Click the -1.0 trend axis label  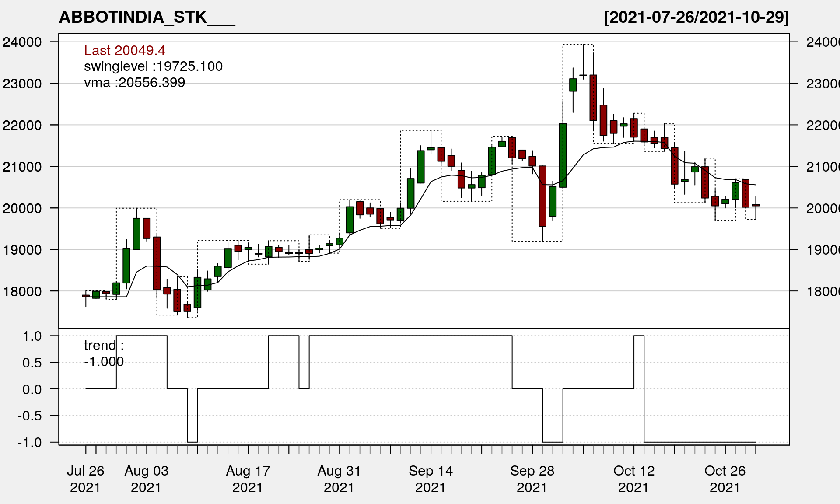30,442
